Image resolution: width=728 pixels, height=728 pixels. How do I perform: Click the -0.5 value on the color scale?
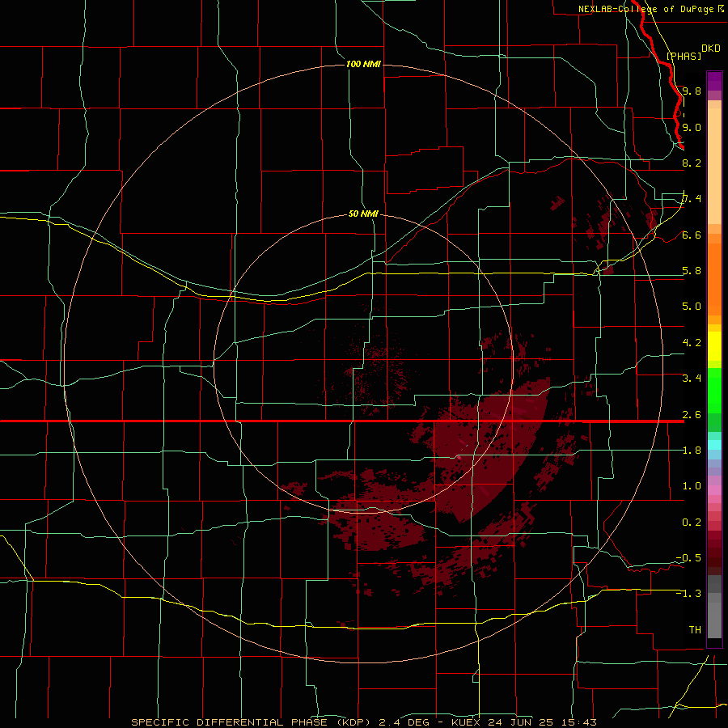click(688, 558)
